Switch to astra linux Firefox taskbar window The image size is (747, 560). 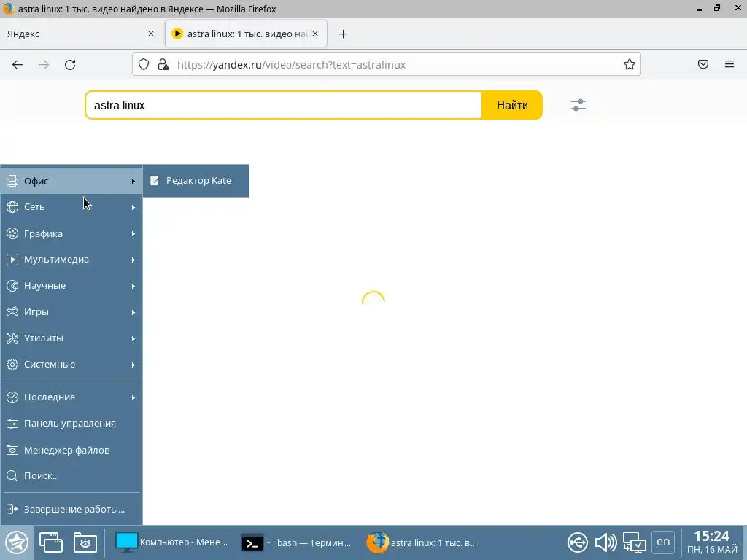pyautogui.click(x=422, y=542)
